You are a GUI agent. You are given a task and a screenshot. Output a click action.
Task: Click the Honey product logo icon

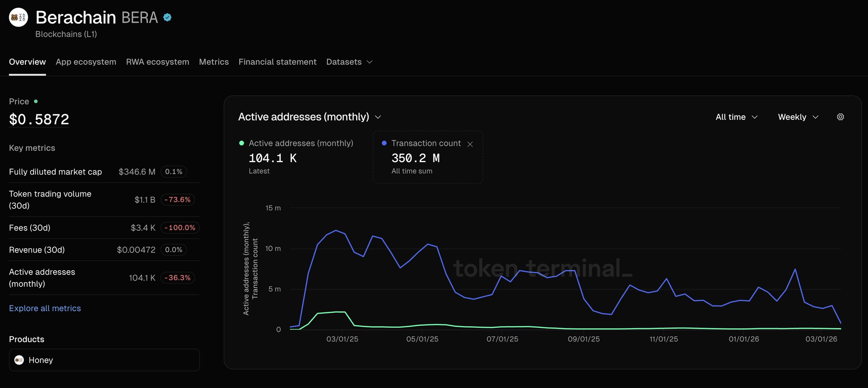19,360
